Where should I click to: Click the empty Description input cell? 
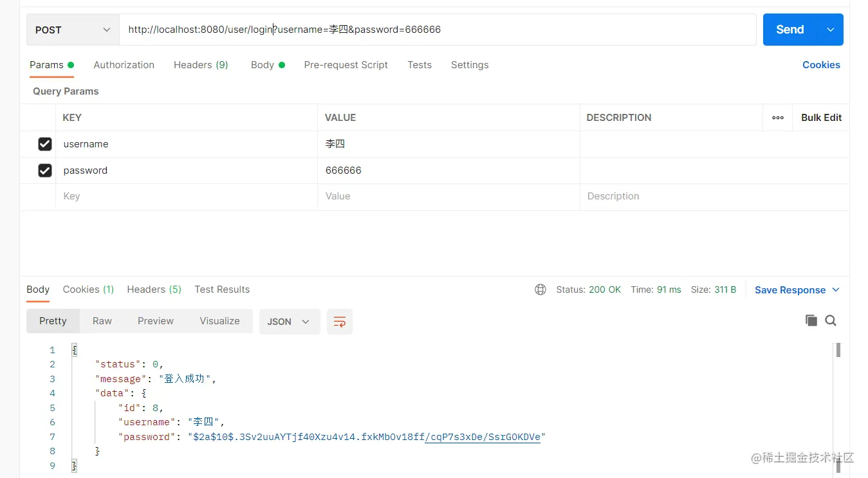click(x=714, y=196)
